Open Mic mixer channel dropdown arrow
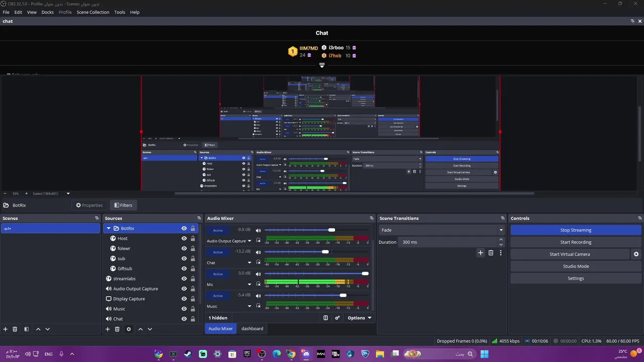The height and width of the screenshot is (362, 644). [249, 285]
